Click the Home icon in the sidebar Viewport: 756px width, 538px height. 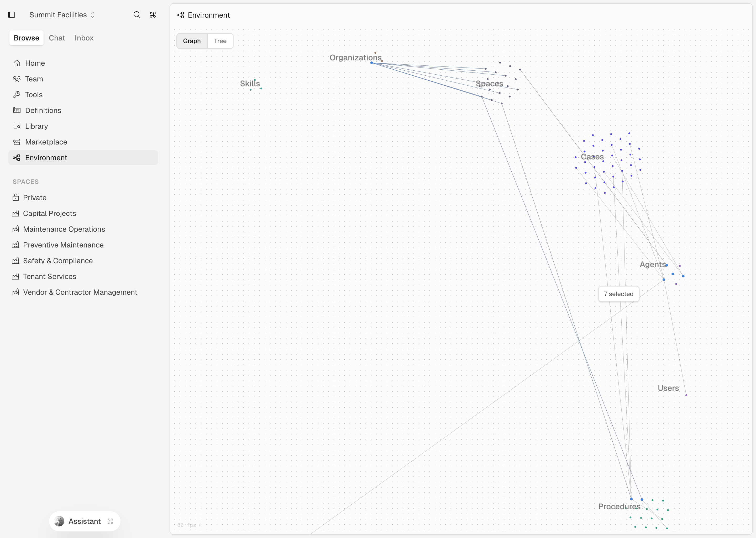[x=17, y=63]
